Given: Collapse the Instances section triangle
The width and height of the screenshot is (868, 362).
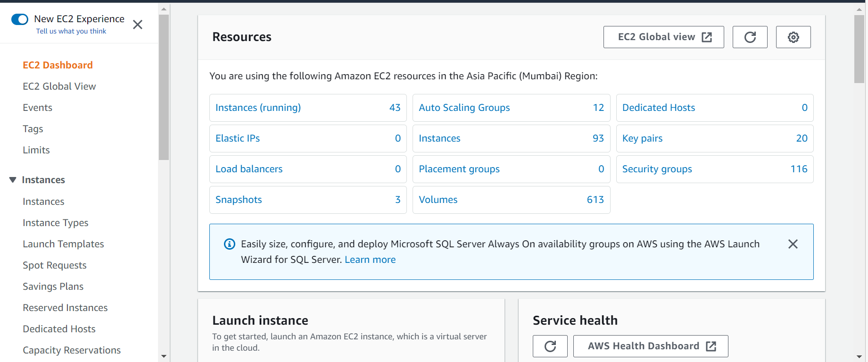Looking at the screenshot, I should (13, 180).
